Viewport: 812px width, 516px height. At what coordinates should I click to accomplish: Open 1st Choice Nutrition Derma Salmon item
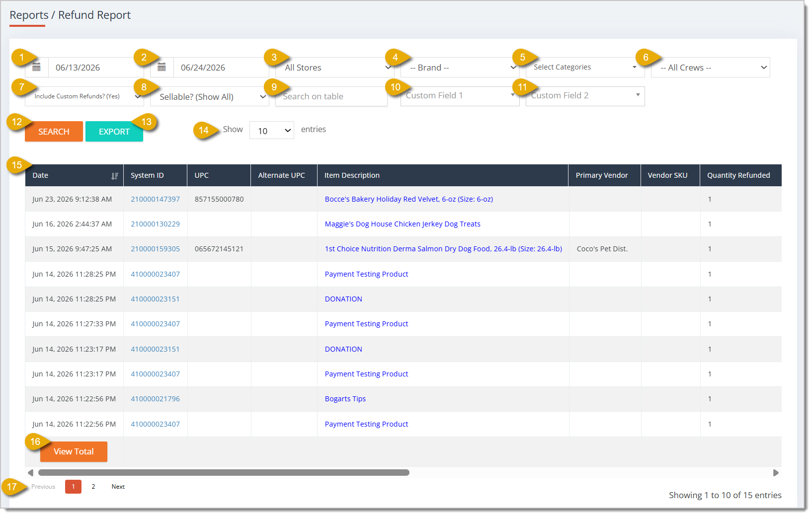pyautogui.click(x=443, y=249)
